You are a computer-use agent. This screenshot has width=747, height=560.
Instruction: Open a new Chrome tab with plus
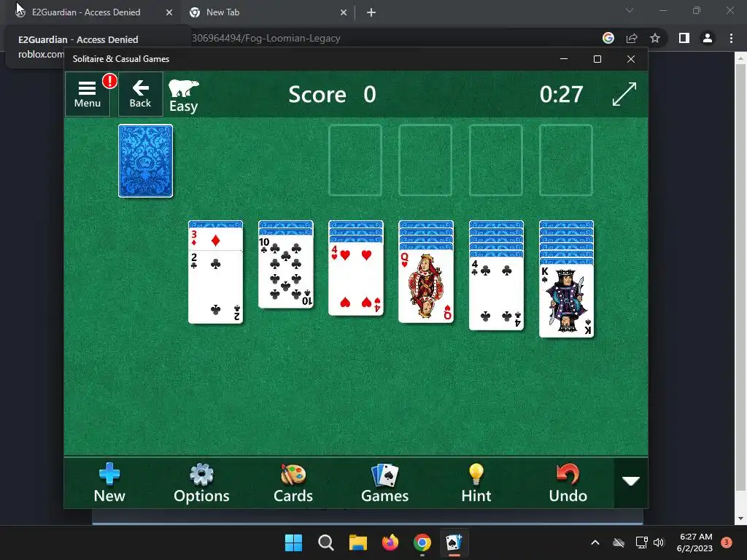[371, 12]
